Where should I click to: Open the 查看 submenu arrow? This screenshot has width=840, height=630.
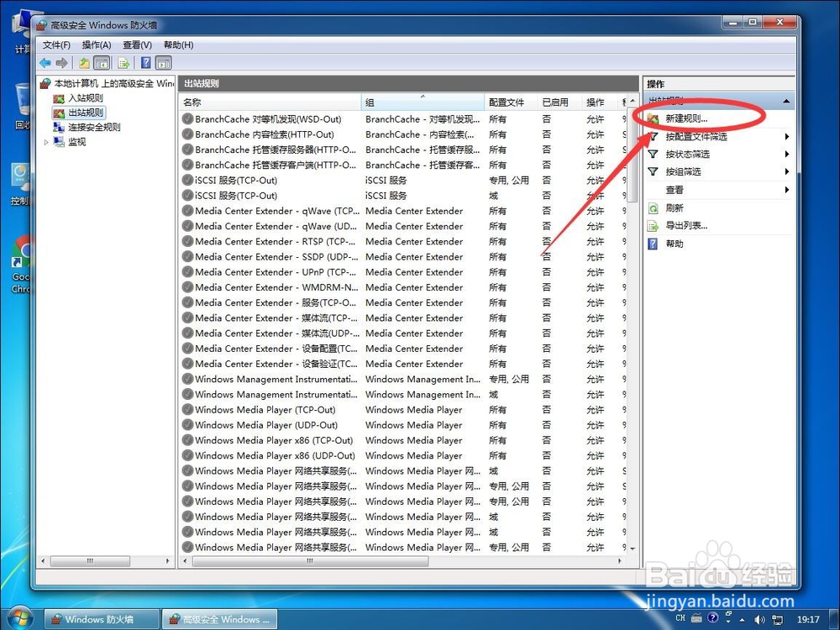pos(786,191)
